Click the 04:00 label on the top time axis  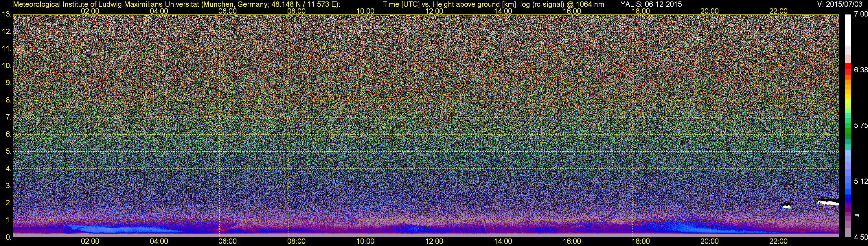(159, 11)
